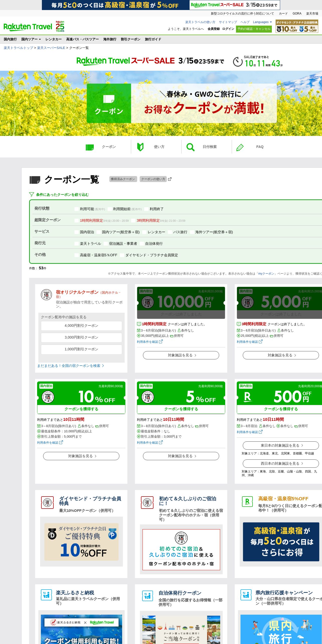Open the 初めてのご宿泊 coupon banner

181,550
